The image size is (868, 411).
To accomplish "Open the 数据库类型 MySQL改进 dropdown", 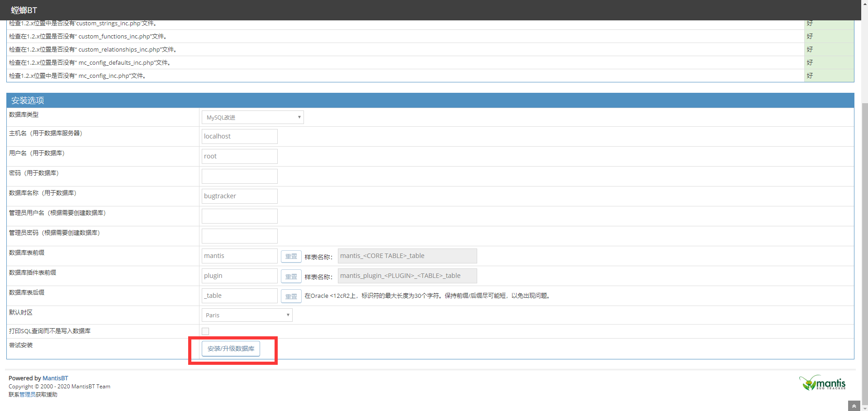I will point(252,117).
